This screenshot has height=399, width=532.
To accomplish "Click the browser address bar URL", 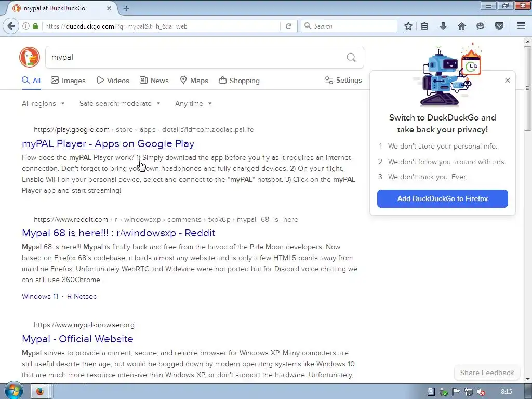I will (x=161, y=26).
